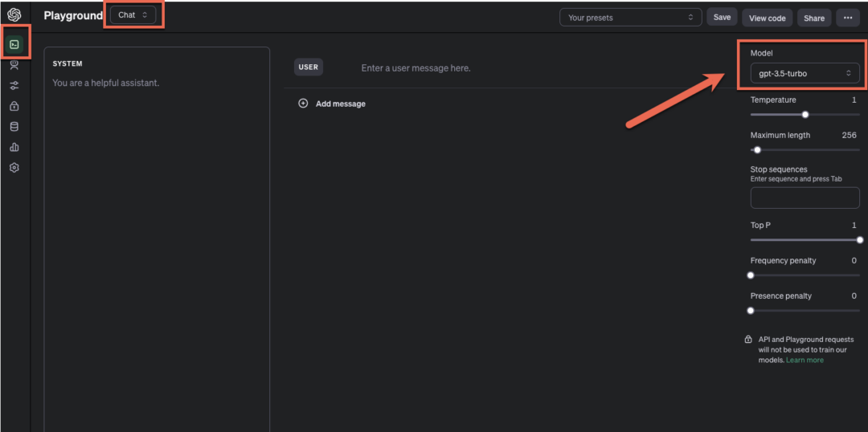This screenshot has height=432, width=868.
Task: Open the Your presets dropdown
Action: [630, 18]
